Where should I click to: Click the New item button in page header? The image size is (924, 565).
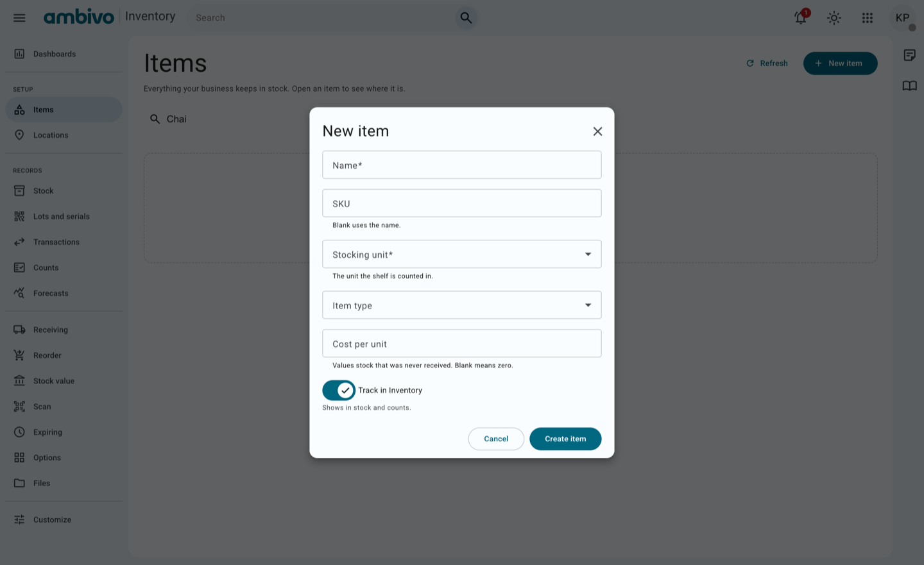pyautogui.click(x=840, y=63)
